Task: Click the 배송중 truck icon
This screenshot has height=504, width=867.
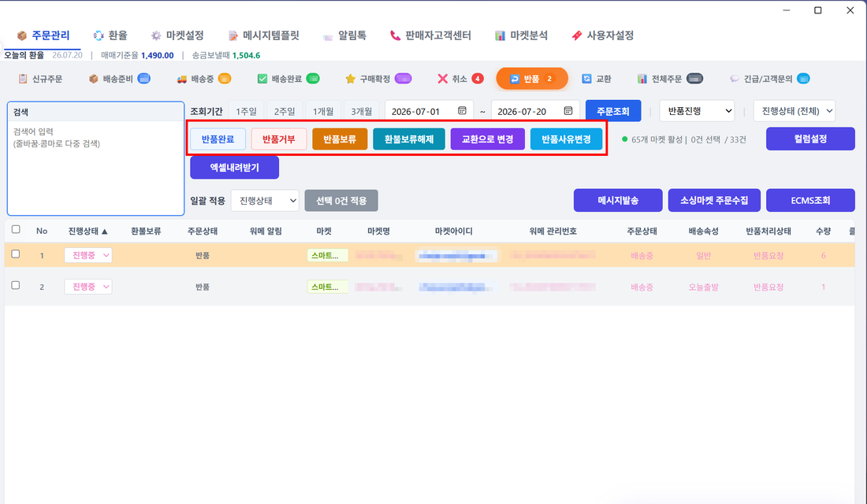Action: pyautogui.click(x=182, y=79)
